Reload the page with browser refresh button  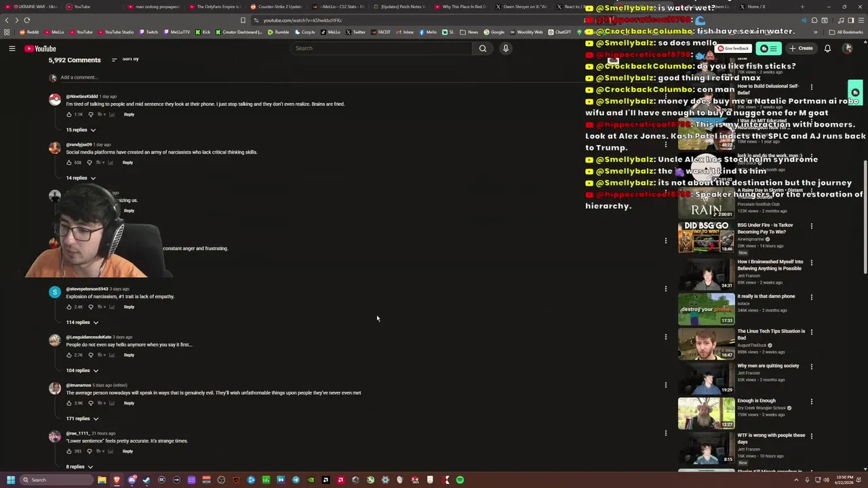pos(27,20)
